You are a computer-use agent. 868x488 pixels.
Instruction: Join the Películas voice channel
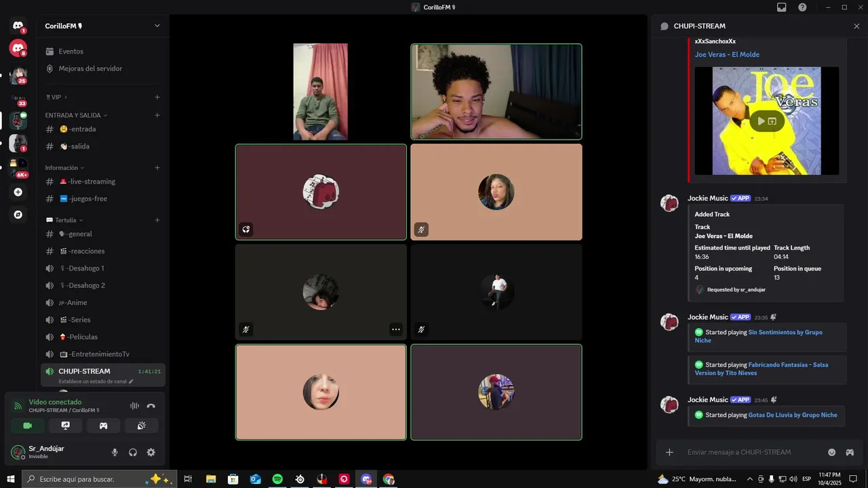[103, 337]
